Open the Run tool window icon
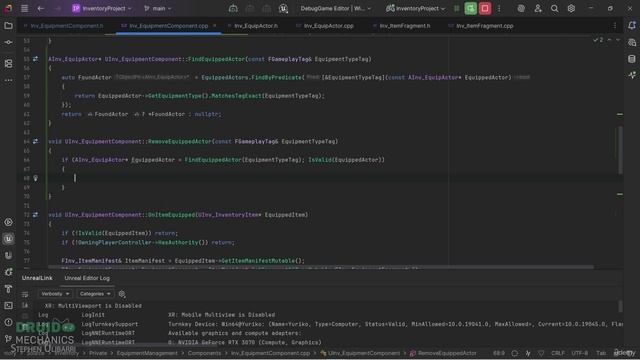640x360 pixels. pos(8,222)
